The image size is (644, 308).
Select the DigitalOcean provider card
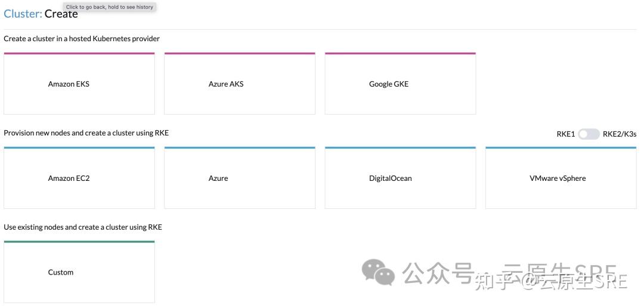pyautogui.click(x=401, y=178)
